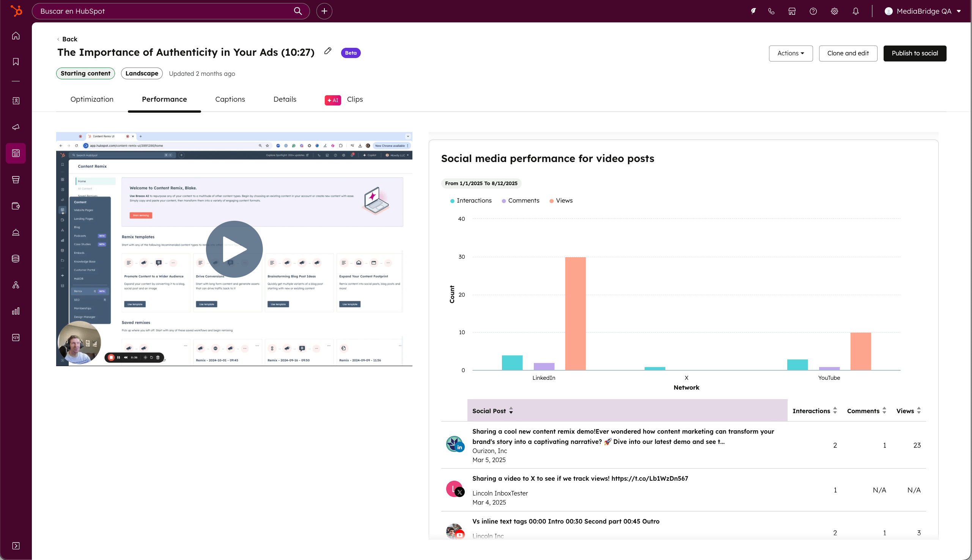Open CRM contacts sidebar icon

tap(16, 101)
